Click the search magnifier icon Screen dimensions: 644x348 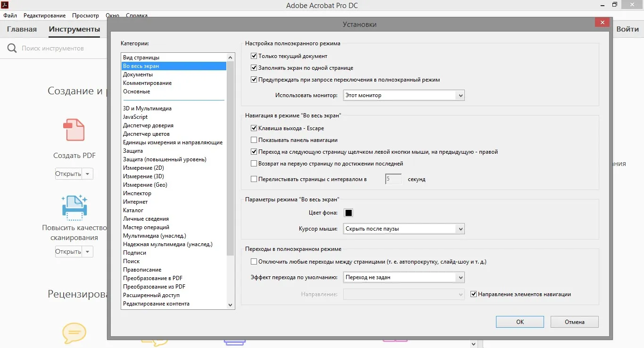(x=12, y=48)
